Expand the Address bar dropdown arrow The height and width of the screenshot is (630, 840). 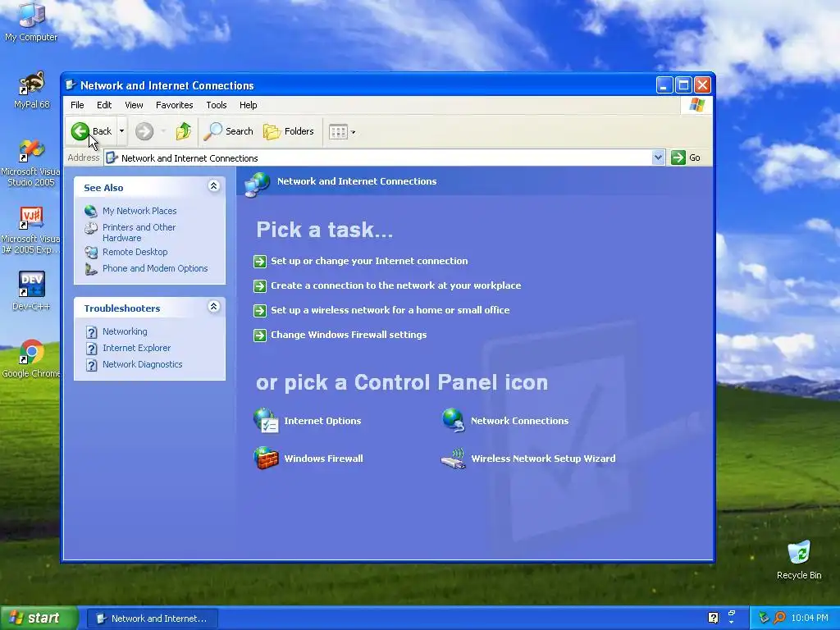coord(658,157)
